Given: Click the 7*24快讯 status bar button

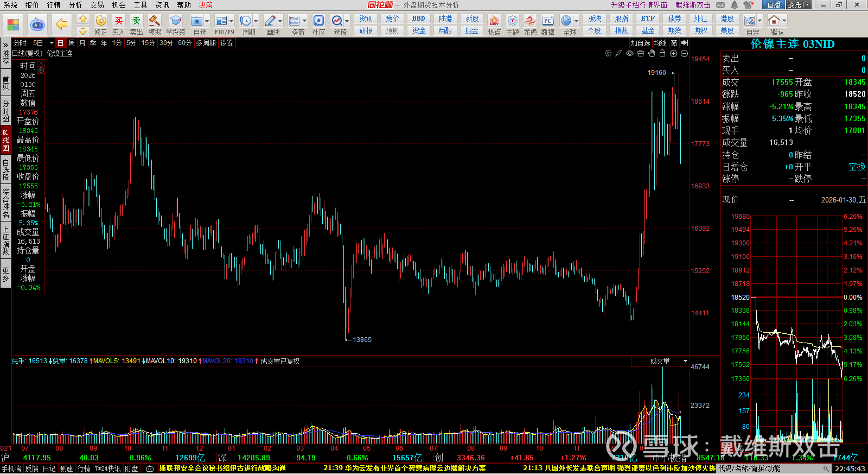Looking at the screenshot, I should click(107, 468).
